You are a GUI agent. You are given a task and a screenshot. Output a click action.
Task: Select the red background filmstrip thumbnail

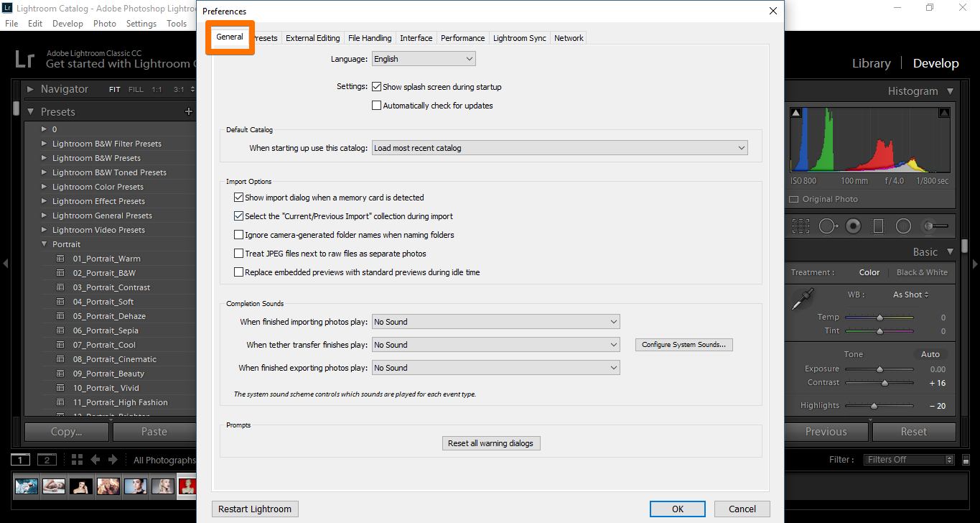pyautogui.click(x=187, y=486)
